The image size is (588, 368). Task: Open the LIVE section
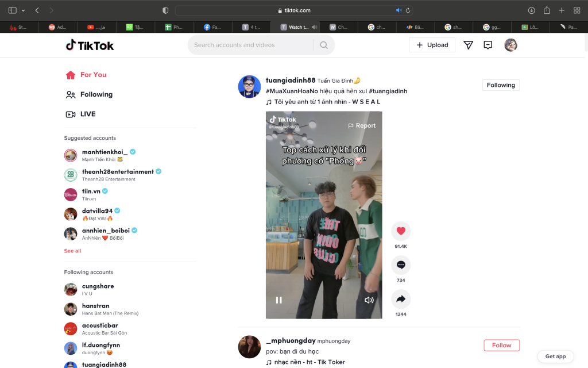[80, 114]
